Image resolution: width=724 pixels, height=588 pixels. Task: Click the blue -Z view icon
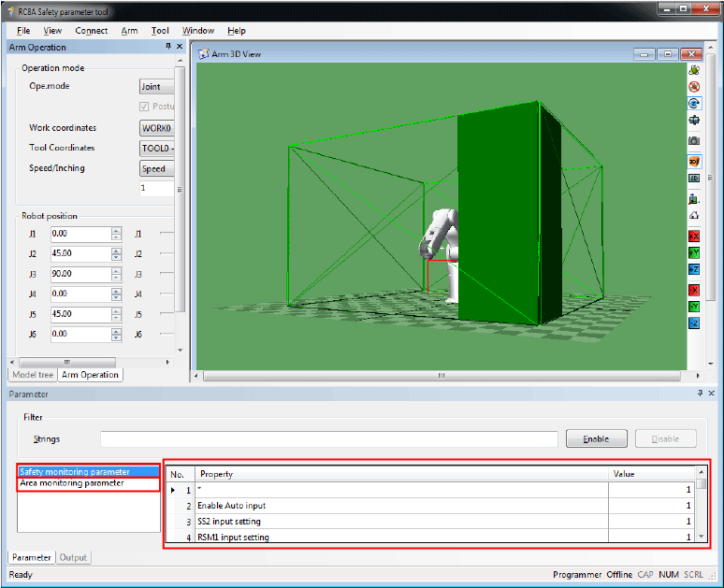[x=694, y=323]
